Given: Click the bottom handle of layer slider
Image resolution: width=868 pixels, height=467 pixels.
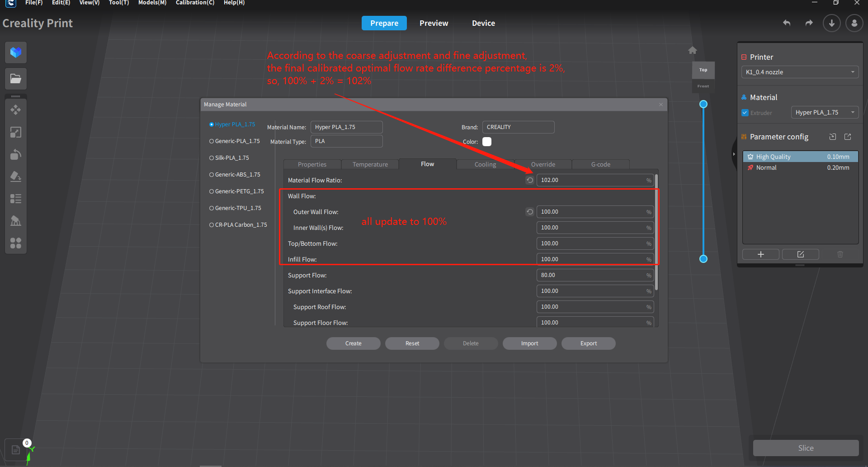Looking at the screenshot, I should pos(703,259).
